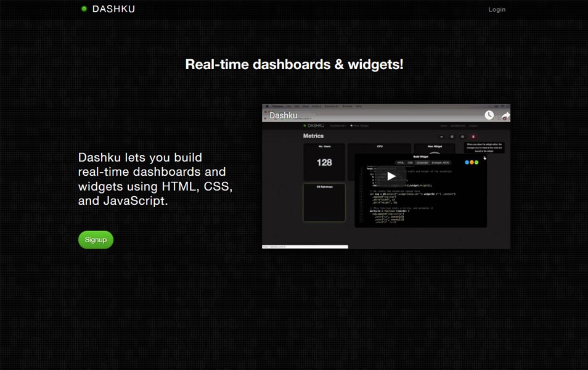588x370 pixels.
Task: Switch to the Example JSON tab
Action: click(x=441, y=163)
